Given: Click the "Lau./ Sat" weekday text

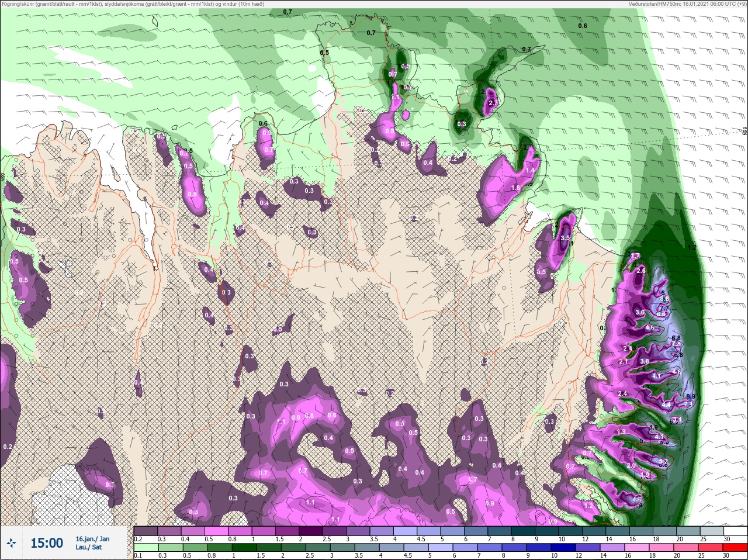Looking at the screenshot, I should click(x=88, y=548).
